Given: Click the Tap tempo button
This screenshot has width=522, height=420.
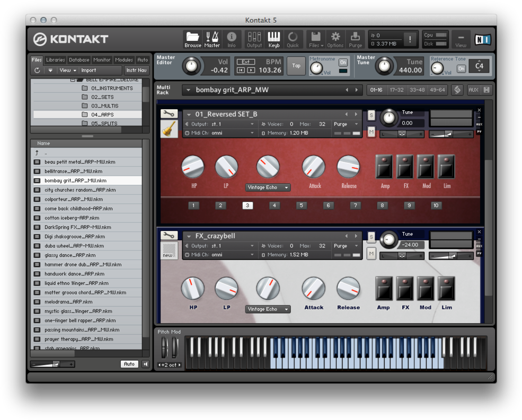Looking at the screenshot, I should click(296, 66).
